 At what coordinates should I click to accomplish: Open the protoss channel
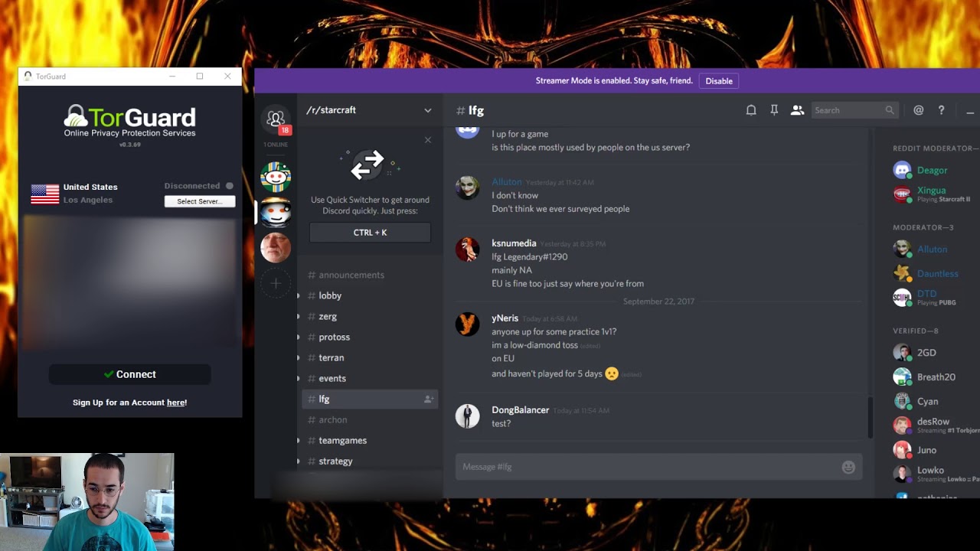pos(370,337)
